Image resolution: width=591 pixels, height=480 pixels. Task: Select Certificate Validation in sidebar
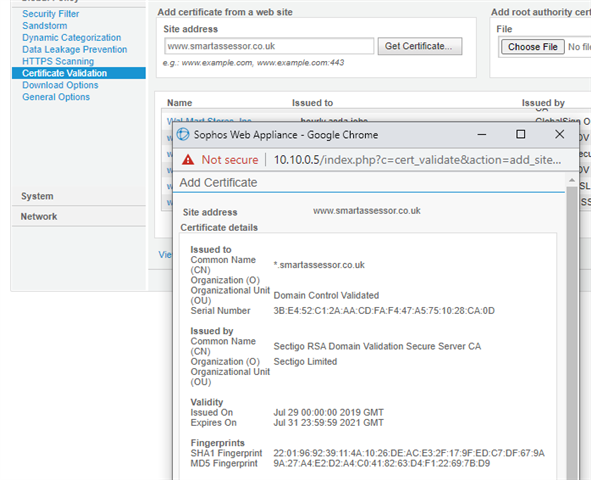79,73
